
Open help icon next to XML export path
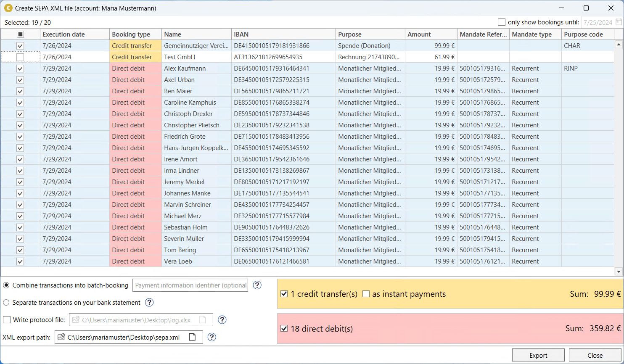click(212, 337)
